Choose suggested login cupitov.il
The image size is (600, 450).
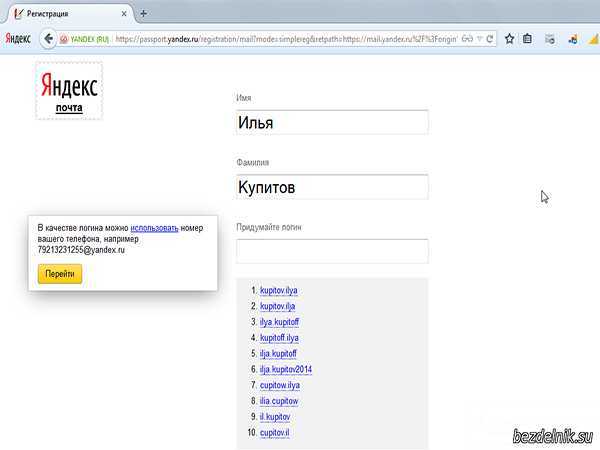pos(274,433)
